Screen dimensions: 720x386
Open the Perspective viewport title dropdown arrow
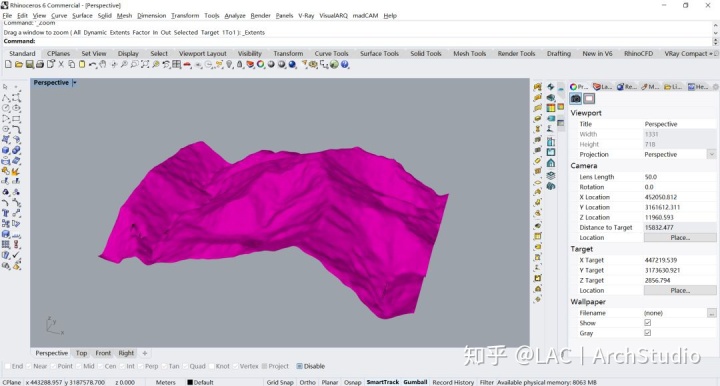(x=74, y=83)
